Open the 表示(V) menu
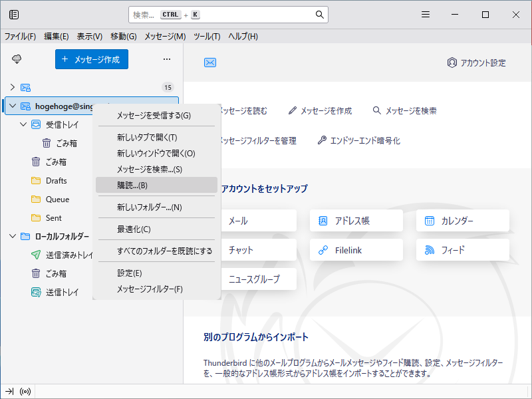Screen dimensions: 532x399 90,37
